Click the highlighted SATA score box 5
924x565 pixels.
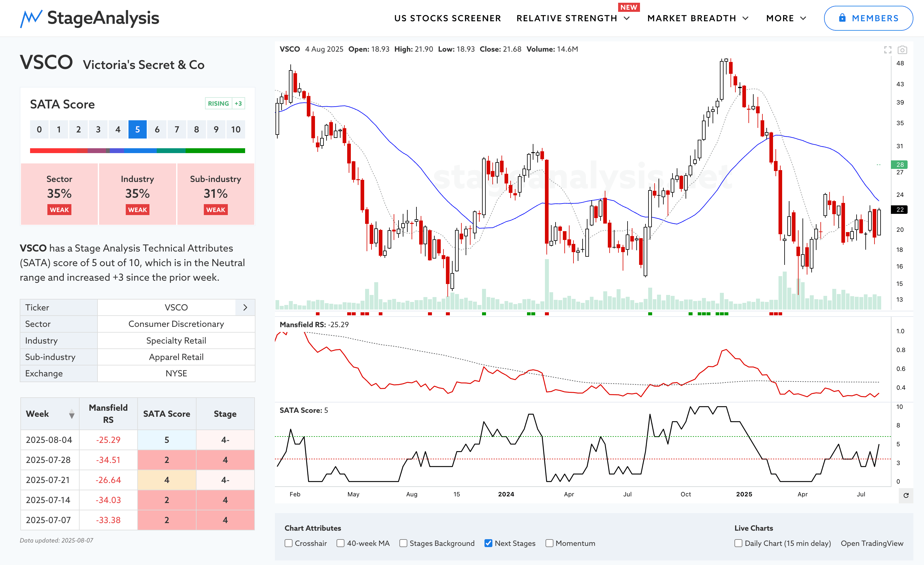137,129
